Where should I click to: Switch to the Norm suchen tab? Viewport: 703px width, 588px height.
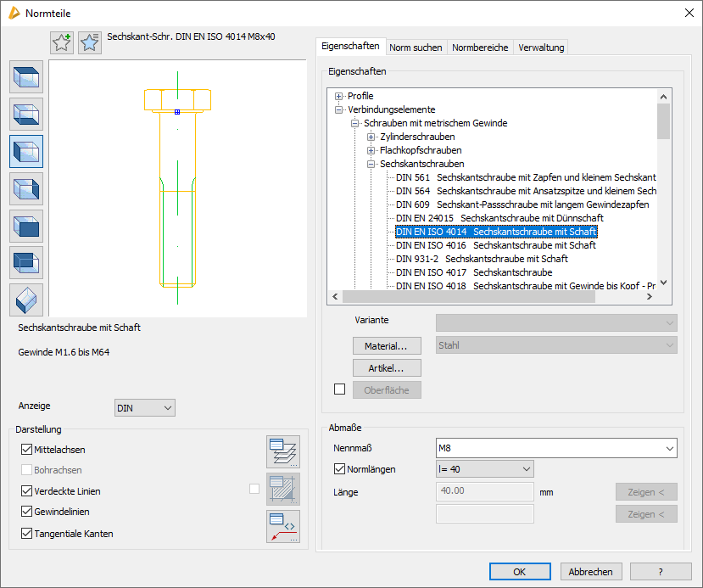click(x=416, y=48)
